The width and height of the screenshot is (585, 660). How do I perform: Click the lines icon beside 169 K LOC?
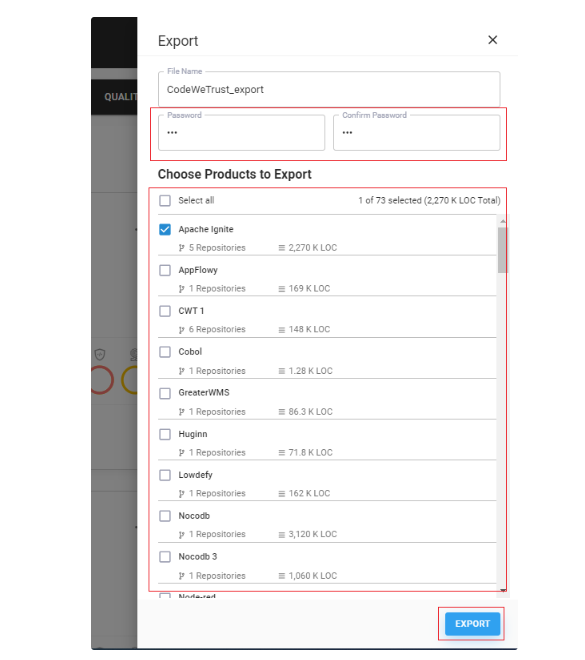click(x=282, y=289)
